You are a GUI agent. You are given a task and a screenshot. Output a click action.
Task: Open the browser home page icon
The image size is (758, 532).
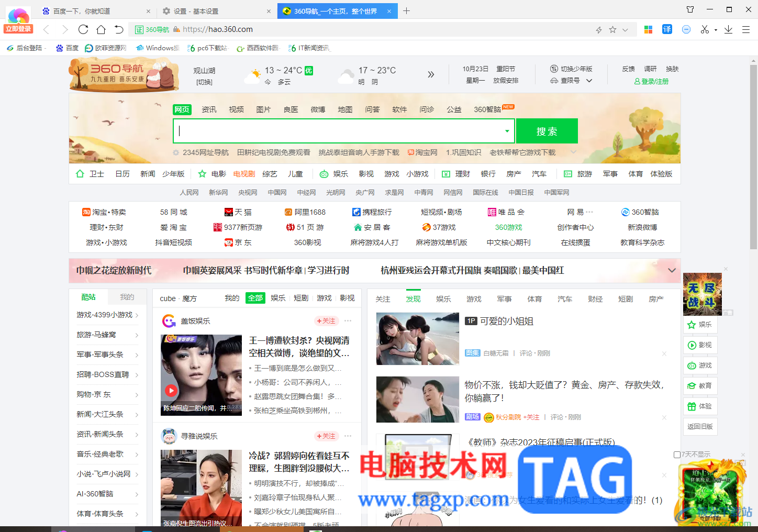tap(101, 29)
